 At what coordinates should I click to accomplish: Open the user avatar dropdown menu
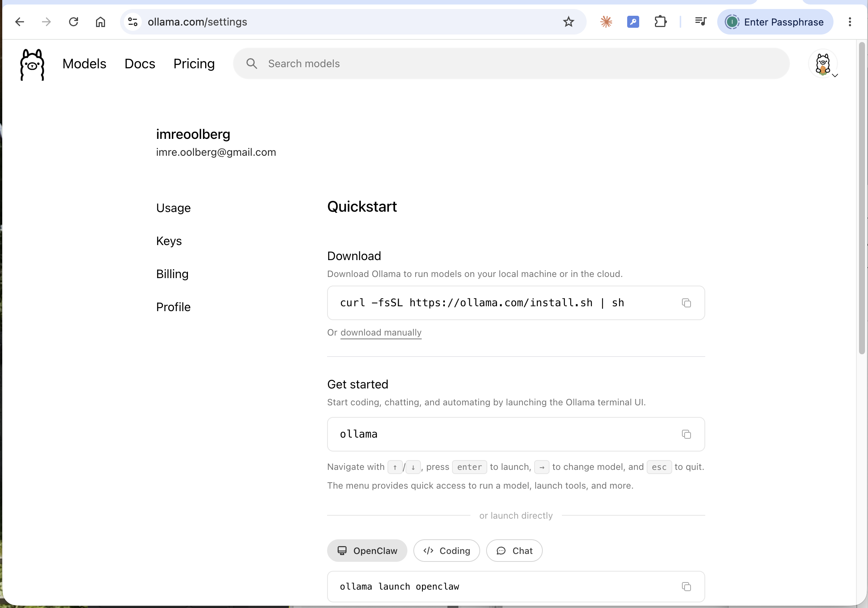click(x=823, y=63)
